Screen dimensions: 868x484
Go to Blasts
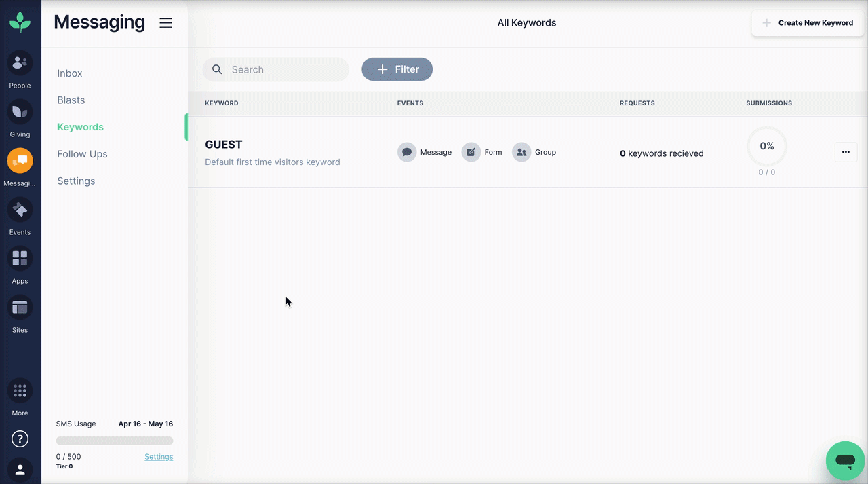coord(71,100)
